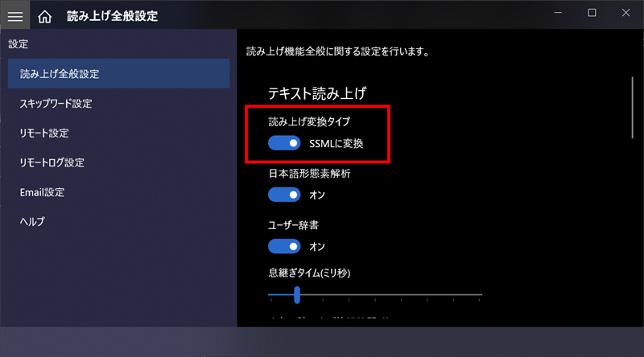Turn off the 日本語形態素解析 switch
Viewport: 644px width, 357px height.
283,195
